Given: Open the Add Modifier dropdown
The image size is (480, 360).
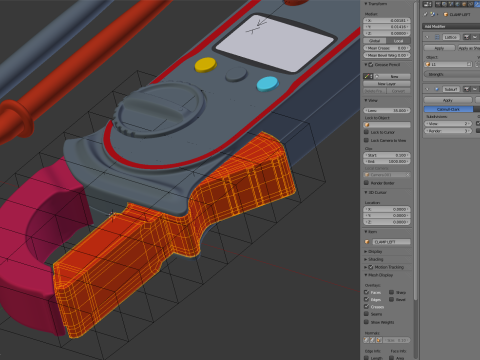Looking at the screenshot, I should [451, 26].
